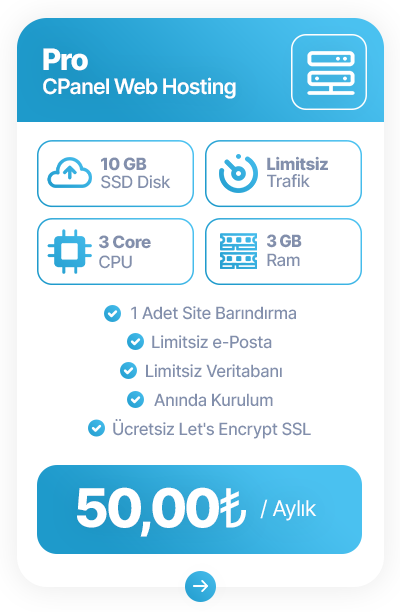Click the Ücretsiz Let's Encrypt SSL text
Screen dimensions: 400x612
tap(212, 429)
